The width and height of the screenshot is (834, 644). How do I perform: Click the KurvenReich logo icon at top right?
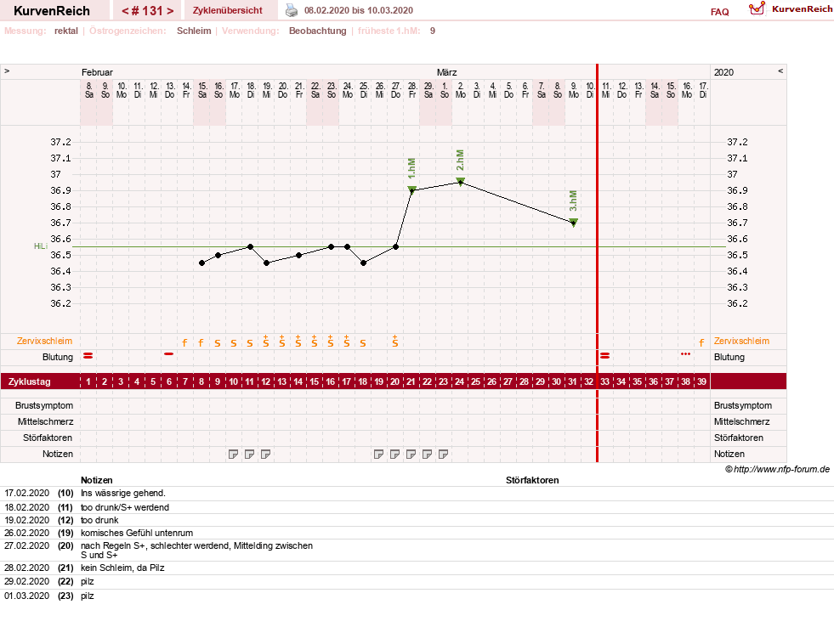click(x=757, y=8)
